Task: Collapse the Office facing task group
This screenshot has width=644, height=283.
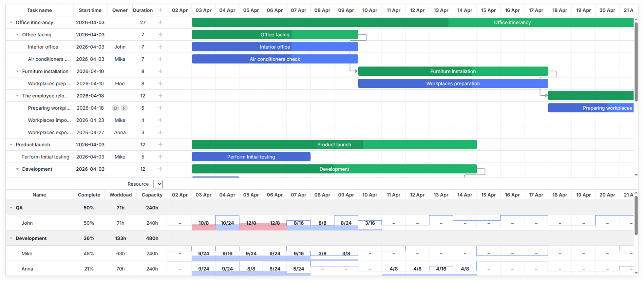Action: (x=17, y=35)
